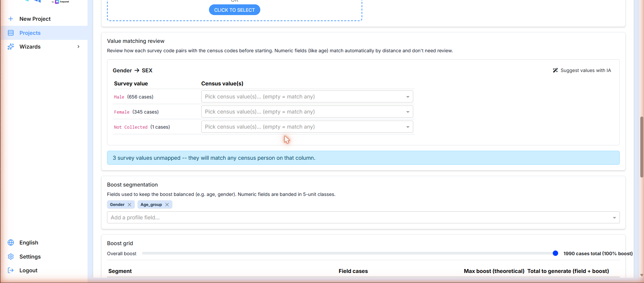
Task: Click the Age_group chip label
Action: coord(151,205)
